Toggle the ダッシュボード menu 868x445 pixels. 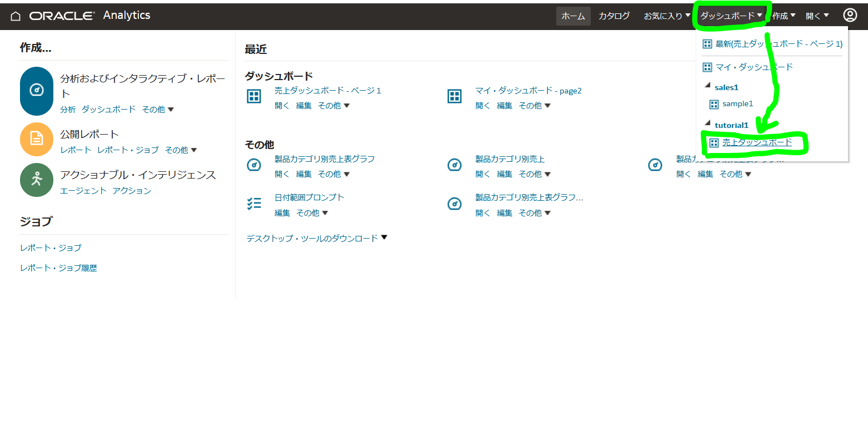(x=731, y=16)
